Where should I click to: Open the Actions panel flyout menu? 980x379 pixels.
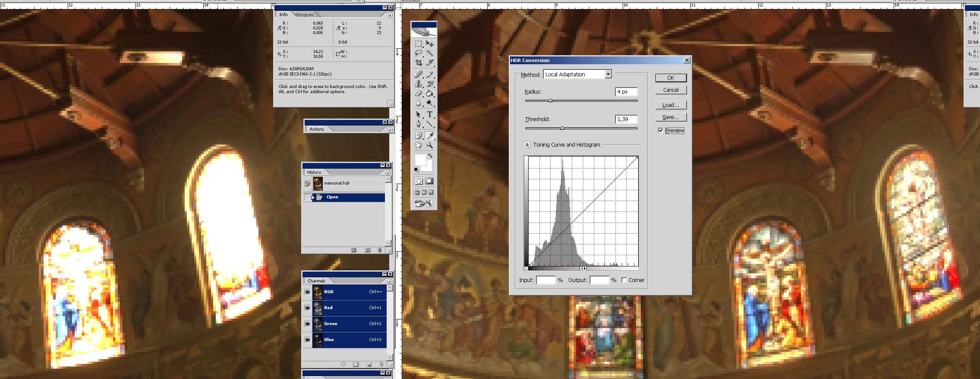click(x=390, y=130)
